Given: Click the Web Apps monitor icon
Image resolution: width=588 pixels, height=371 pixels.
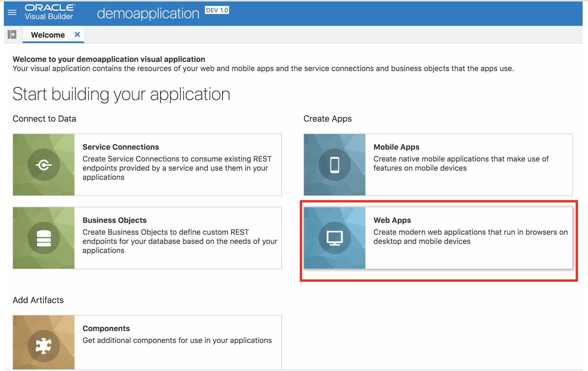Looking at the screenshot, I should [x=334, y=238].
